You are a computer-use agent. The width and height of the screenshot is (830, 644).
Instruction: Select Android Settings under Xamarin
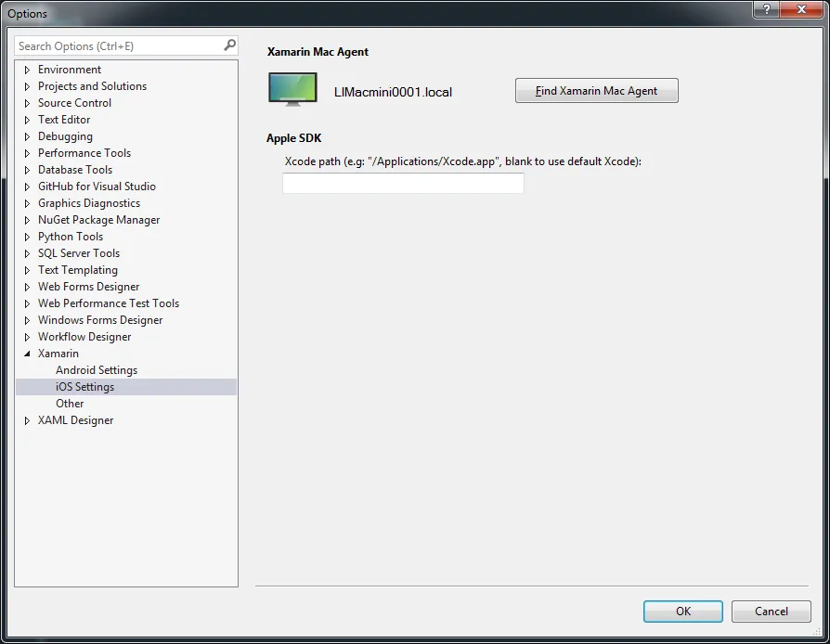(x=97, y=370)
